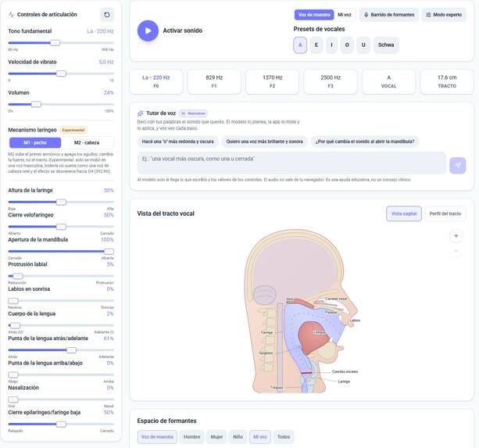Image resolution: width=479 pixels, height=448 pixels.
Task: Click the 'Epiglotis' label in diagram
Action: click(266, 353)
